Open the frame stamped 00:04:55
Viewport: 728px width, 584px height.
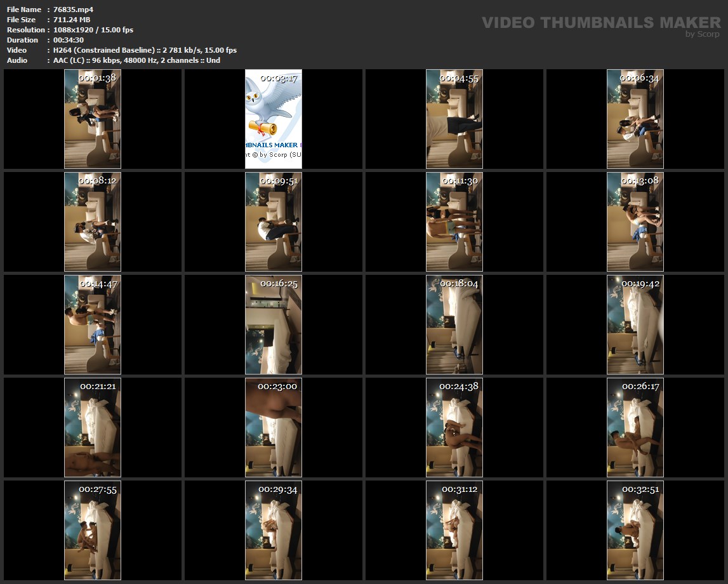coord(454,119)
